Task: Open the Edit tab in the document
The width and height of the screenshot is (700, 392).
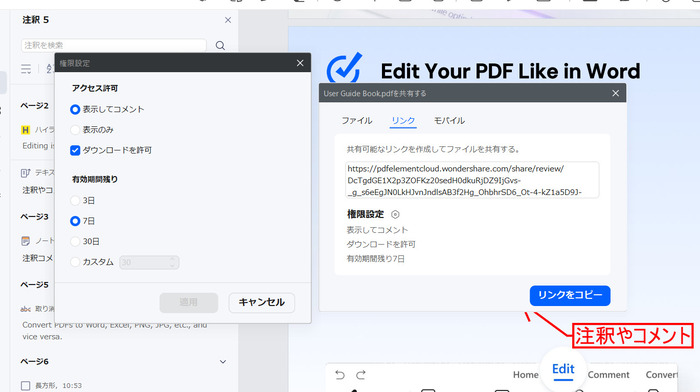Action: point(563,369)
